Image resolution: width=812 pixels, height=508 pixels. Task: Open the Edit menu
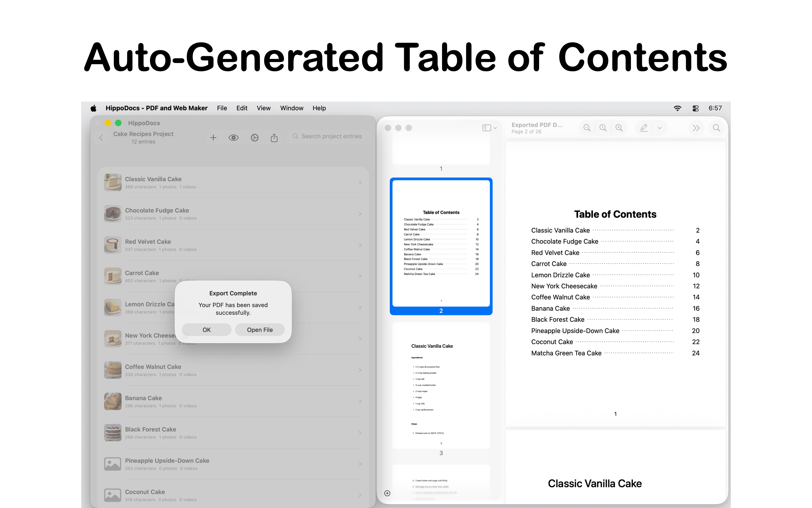pyautogui.click(x=242, y=108)
